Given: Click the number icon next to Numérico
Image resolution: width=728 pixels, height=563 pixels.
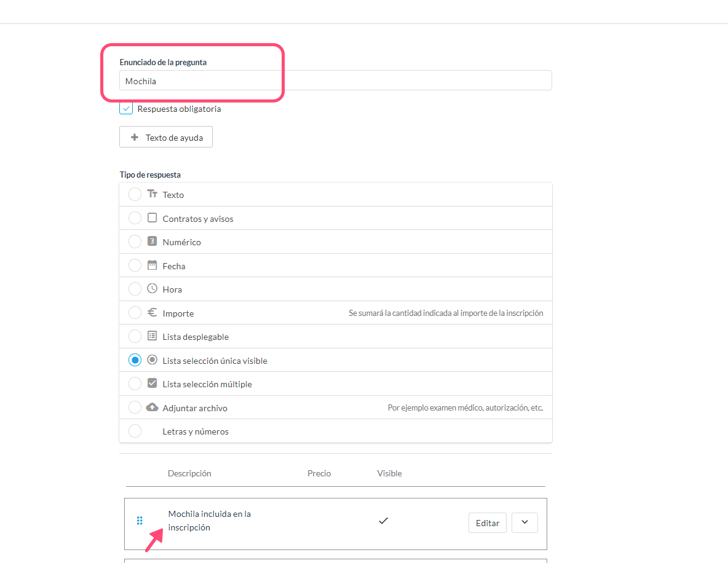Looking at the screenshot, I should pyautogui.click(x=152, y=242).
